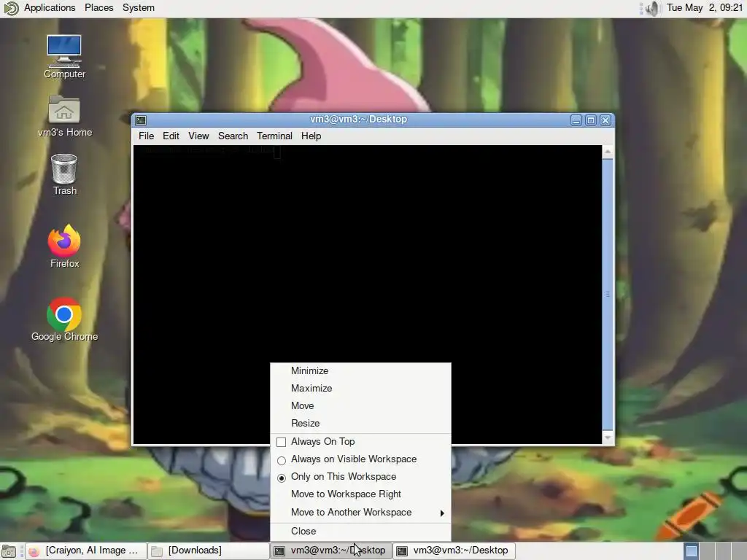The image size is (747, 560).
Task: Click the MATE logo icon in top panel
Action: [10, 8]
